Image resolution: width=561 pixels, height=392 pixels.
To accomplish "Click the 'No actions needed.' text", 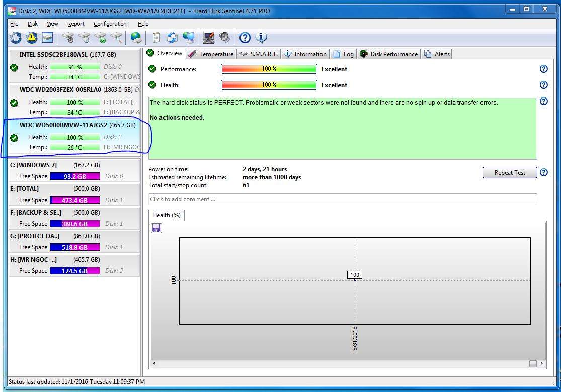I will coord(177,118).
